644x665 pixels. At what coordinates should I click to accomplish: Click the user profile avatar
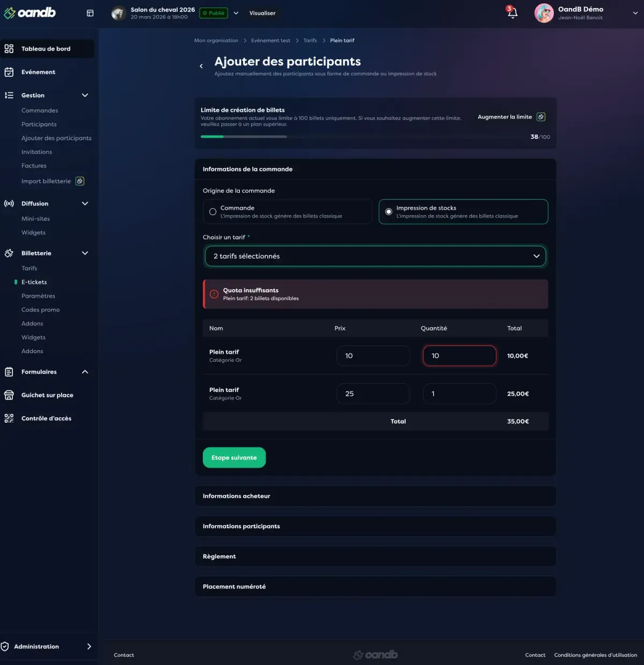(x=544, y=13)
